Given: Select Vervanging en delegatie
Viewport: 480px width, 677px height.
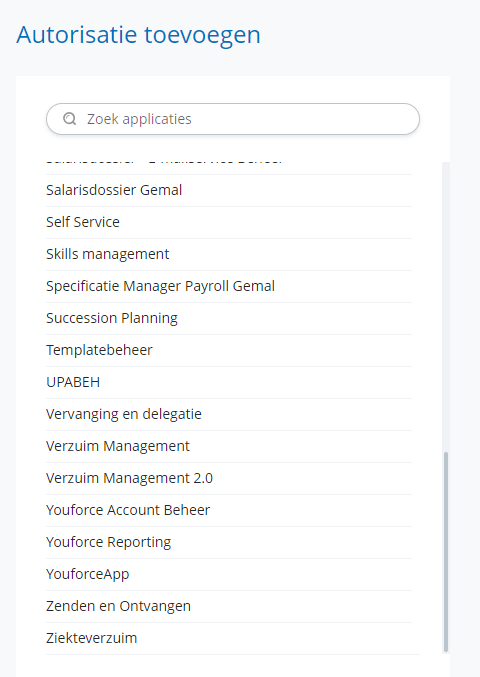Looking at the screenshot, I should tap(229, 414).
